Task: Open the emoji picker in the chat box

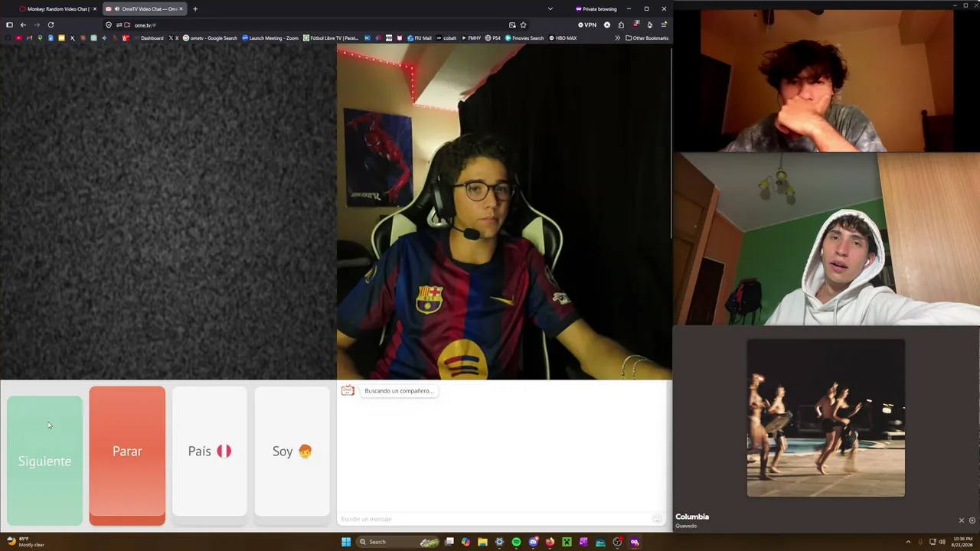Action: 657,519
